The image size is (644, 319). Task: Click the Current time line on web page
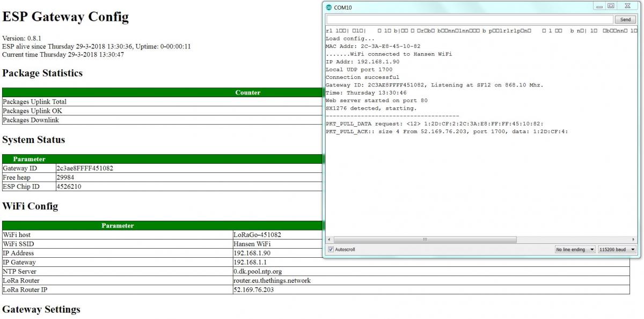click(x=63, y=54)
